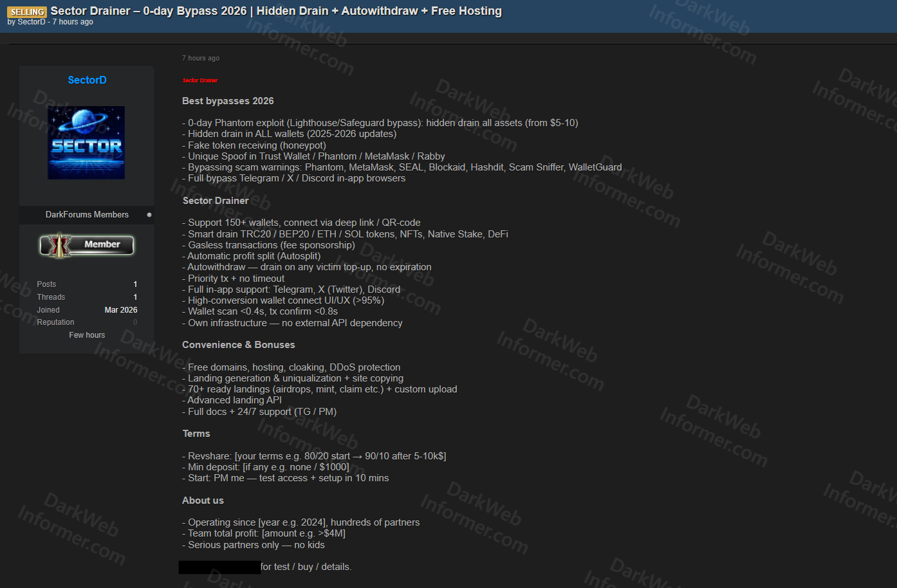Click the '7 hours ago' post timestamp
897x588 pixels.
click(201, 58)
